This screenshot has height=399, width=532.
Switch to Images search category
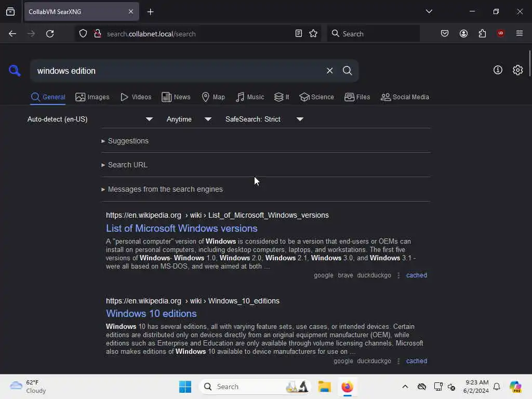tap(92, 97)
